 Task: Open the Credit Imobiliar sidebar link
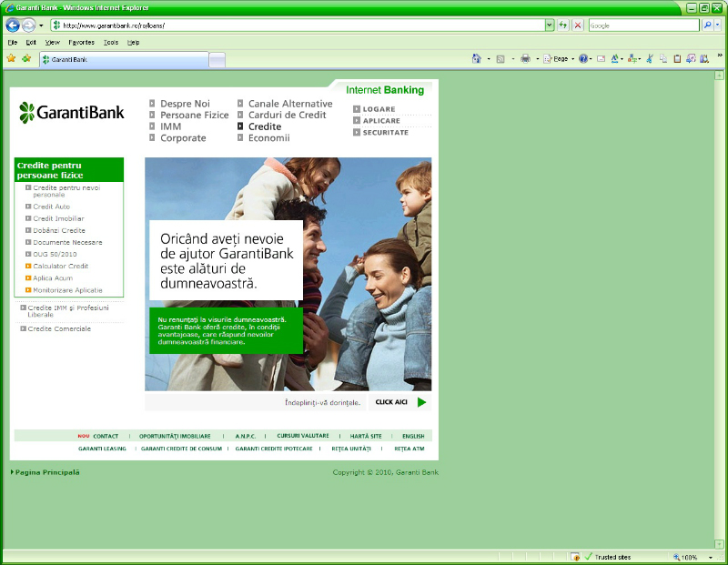tap(58, 218)
